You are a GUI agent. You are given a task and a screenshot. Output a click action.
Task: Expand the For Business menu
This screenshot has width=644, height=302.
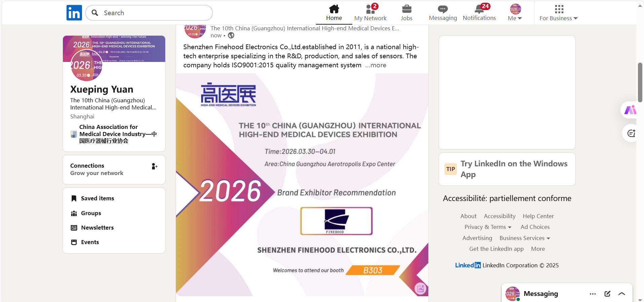click(559, 13)
